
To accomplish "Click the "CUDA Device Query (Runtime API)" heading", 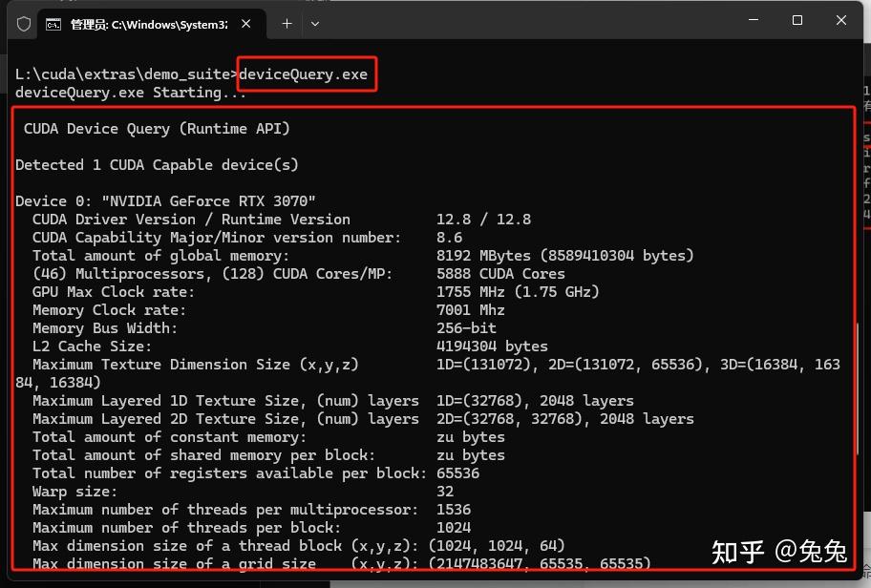I will (157, 129).
